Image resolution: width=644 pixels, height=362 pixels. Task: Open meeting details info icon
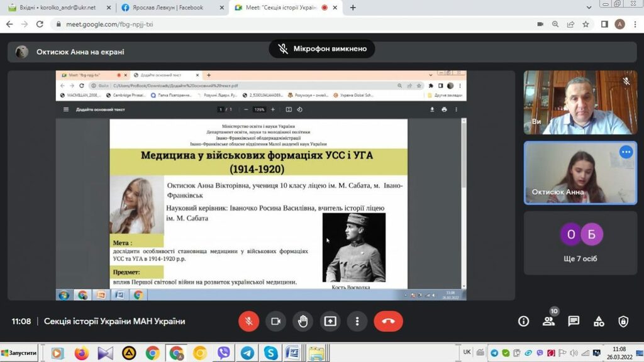[x=523, y=321]
